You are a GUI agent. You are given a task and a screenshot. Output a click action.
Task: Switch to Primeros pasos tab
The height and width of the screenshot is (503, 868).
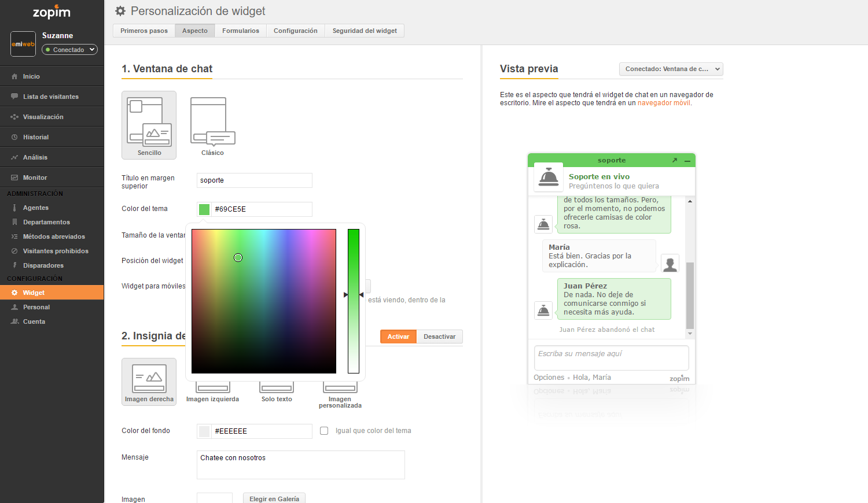pyautogui.click(x=144, y=31)
